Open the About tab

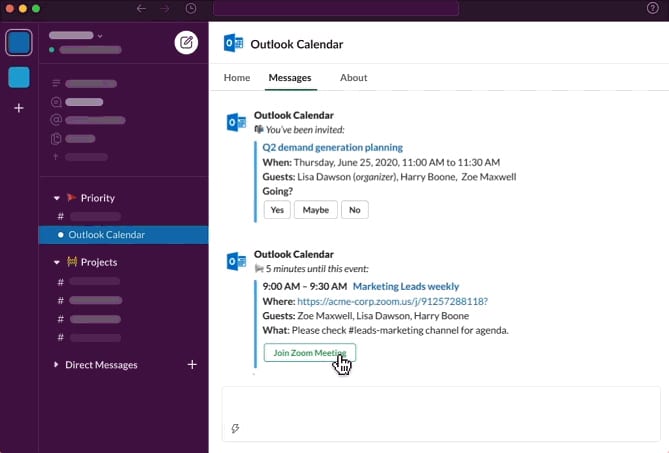click(x=353, y=77)
